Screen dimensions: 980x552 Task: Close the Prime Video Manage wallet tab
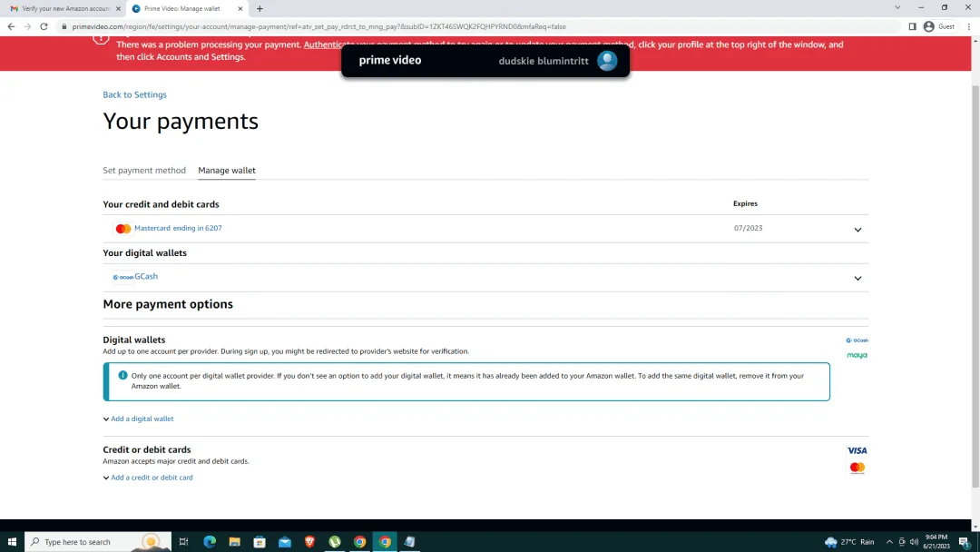pyautogui.click(x=240, y=9)
